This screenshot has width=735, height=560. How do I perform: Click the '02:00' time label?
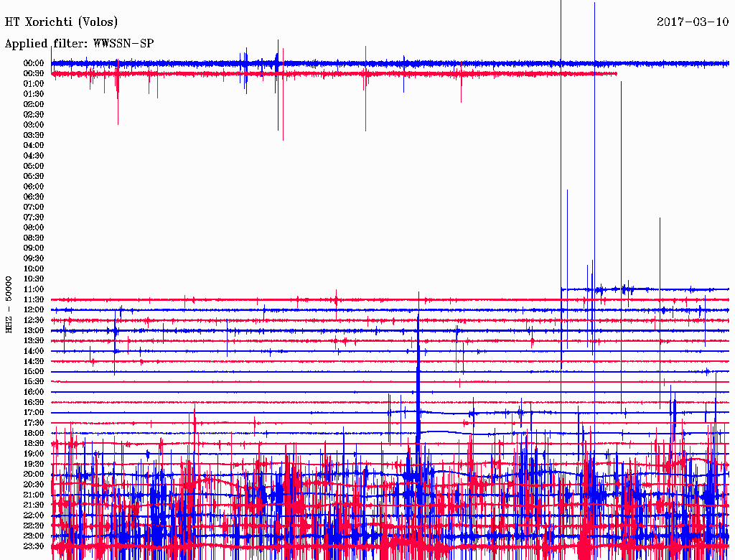point(34,104)
